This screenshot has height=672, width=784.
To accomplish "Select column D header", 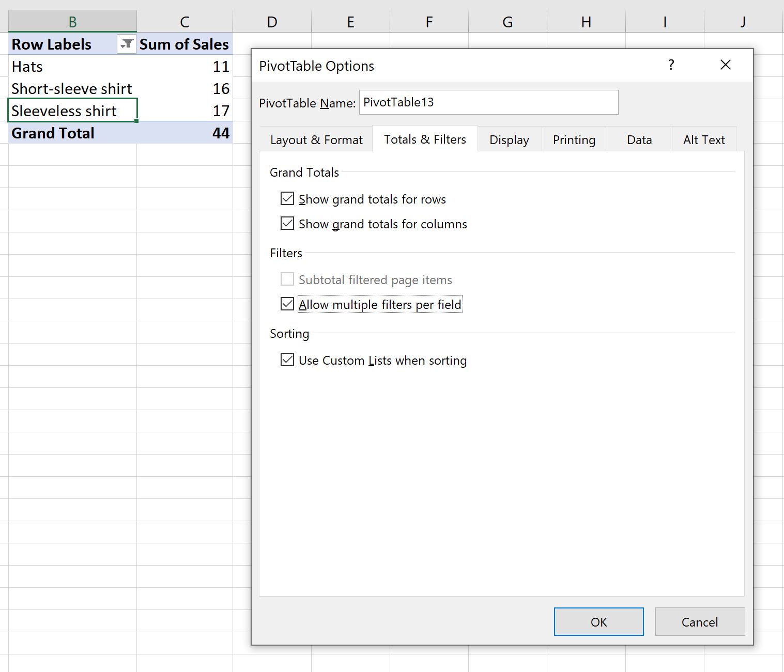I will coord(272,22).
